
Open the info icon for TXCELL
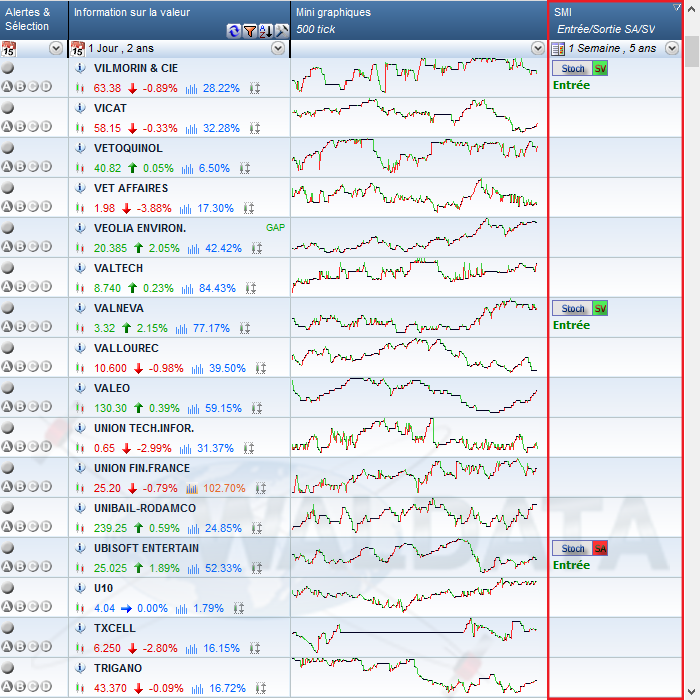click(x=80, y=628)
